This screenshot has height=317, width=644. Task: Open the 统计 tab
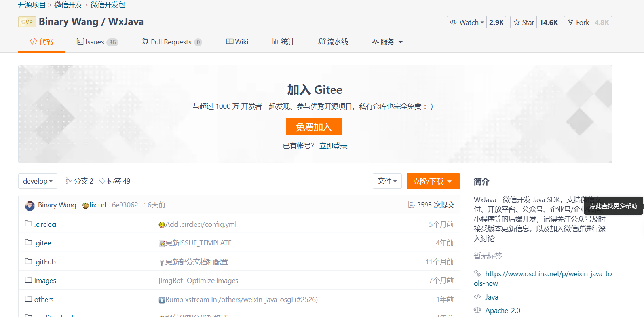(283, 42)
